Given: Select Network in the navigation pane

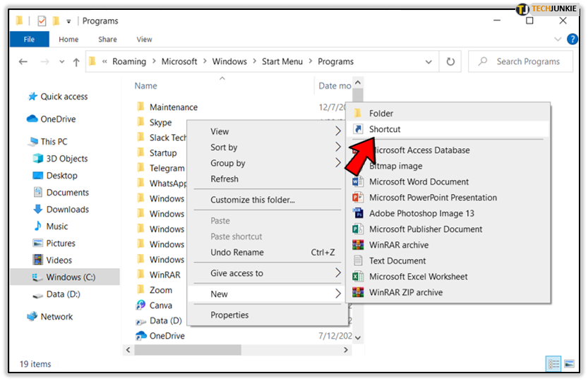Looking at the screenshot, I should (50, 317).
